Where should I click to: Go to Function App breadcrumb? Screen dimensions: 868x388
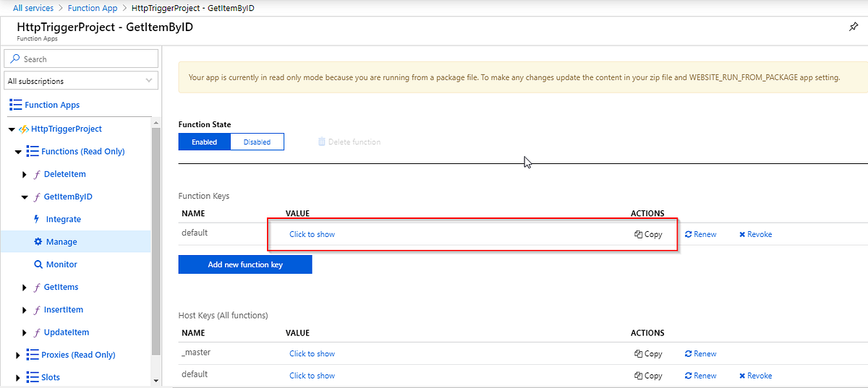[x=93, y=8]
